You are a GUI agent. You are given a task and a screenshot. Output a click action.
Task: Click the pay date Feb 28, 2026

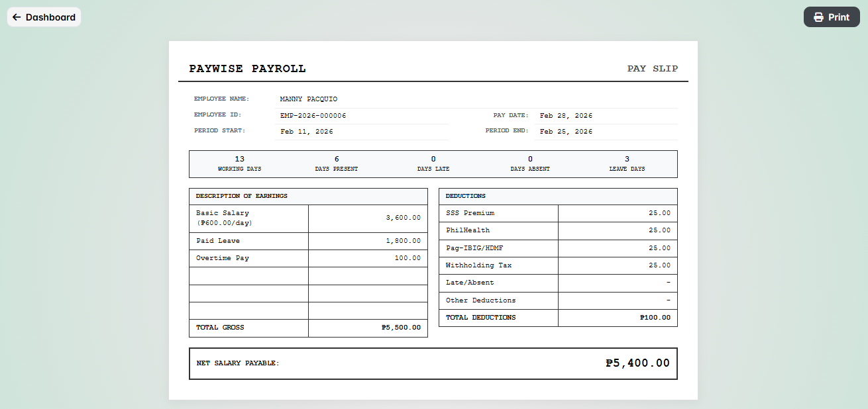coord(566,116)
